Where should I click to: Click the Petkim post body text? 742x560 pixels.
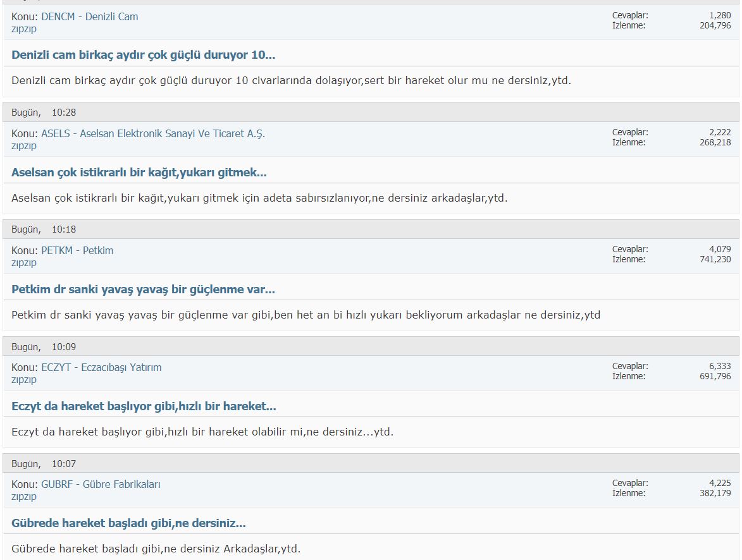click(306, 315)
